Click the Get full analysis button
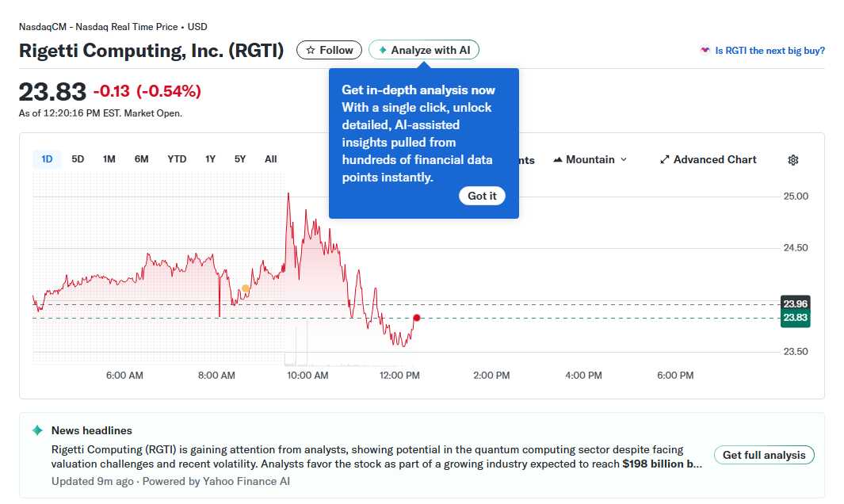This screenshot has height=504, width=844. (x=763, y=455)
